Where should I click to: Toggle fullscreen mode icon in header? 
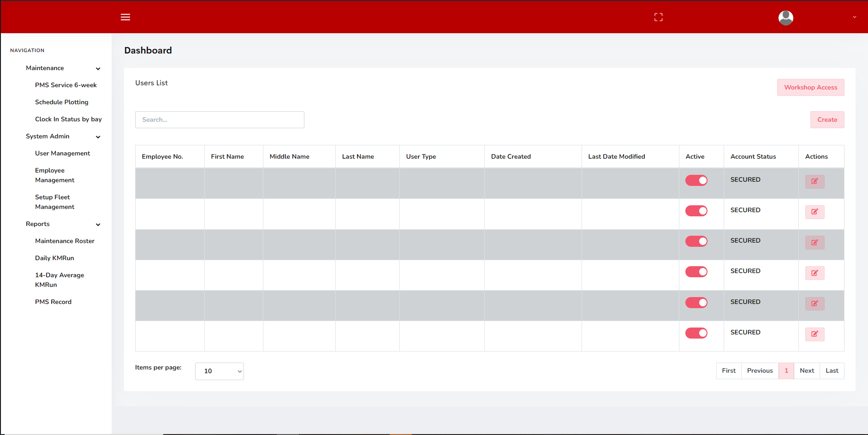pos(658,17)
